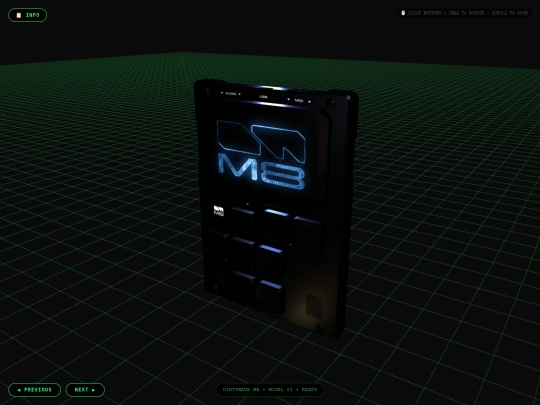
Task: Click the USB port label on device top
Action: pos(263,97)
